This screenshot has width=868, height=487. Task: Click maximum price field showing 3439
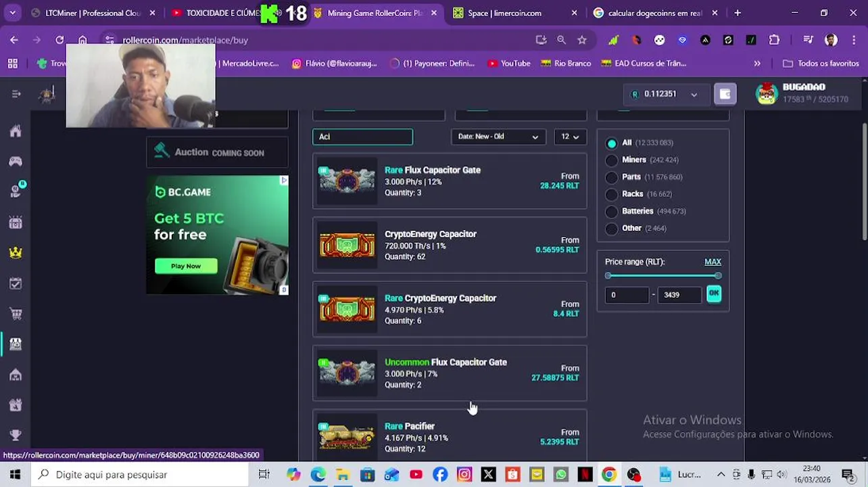(679, 295)
